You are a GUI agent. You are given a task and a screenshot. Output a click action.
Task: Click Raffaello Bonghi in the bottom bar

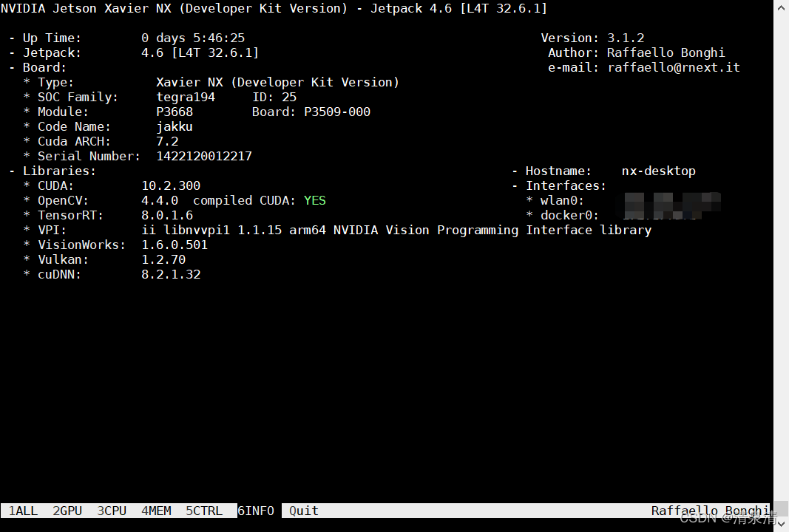(x=710, y=511)
